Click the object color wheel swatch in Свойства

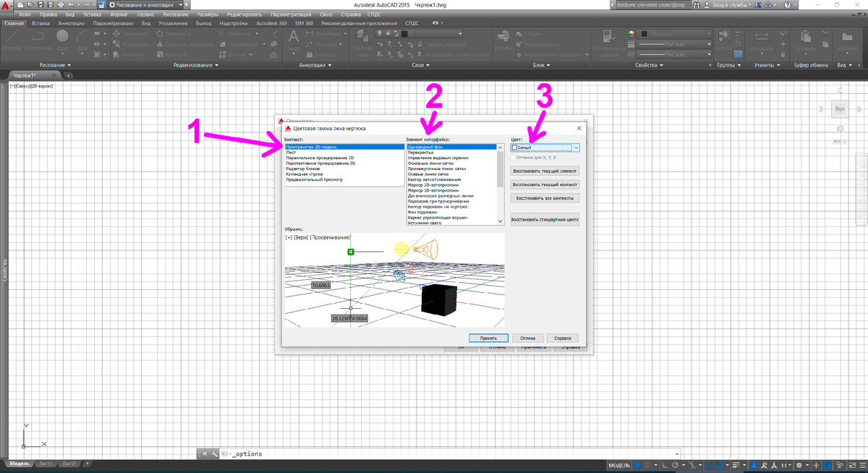[631, 33]
